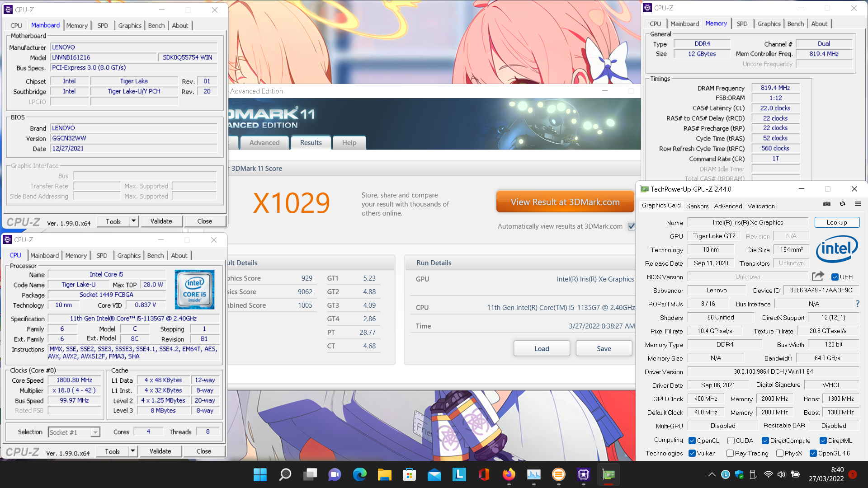Screen dimensions: 868x488
Task: Open the GPU-Z hamburger menu
Action: coord(858,204)
